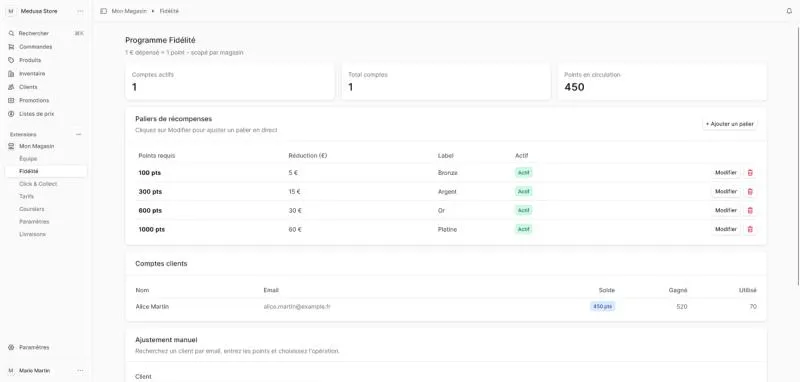The height and width of the screenshot is (382, 800).
Task: Click the Listes de prix icon
Action: pos(11,114)
